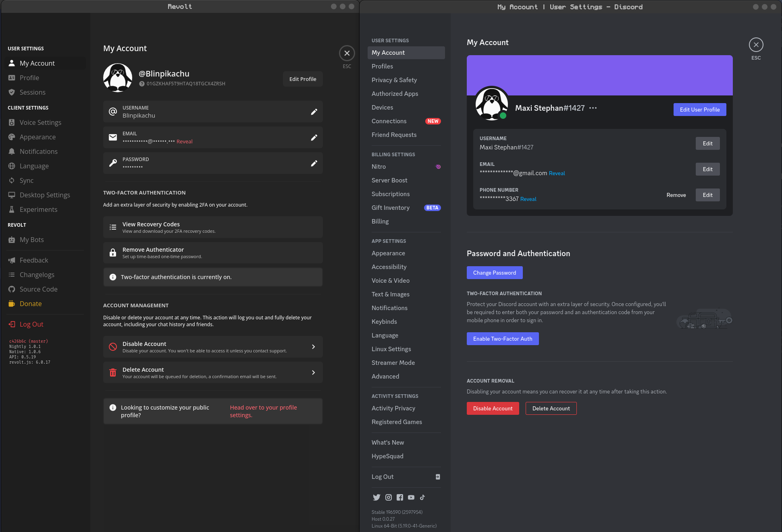Image resolution: width=782 pixels, height=532 pixels.
Task: Click the YouTube icon in Discord's sidebar footer
Action: [x=411, y=497]
